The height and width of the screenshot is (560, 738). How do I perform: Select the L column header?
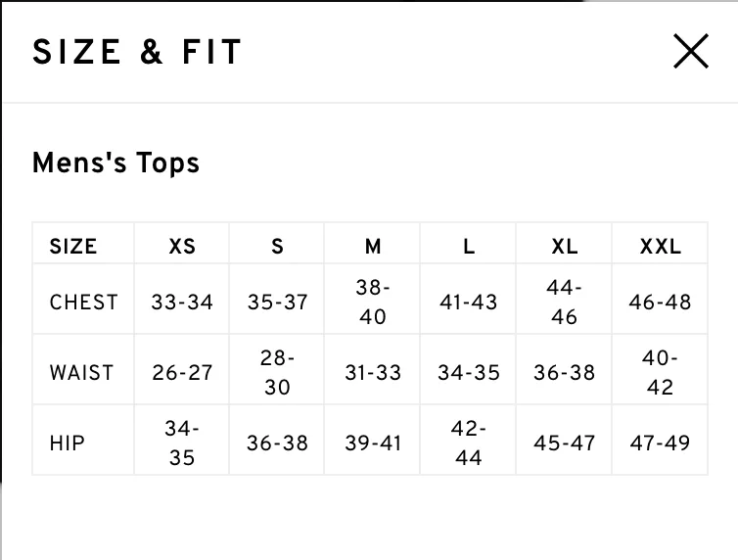click(469, 246)
